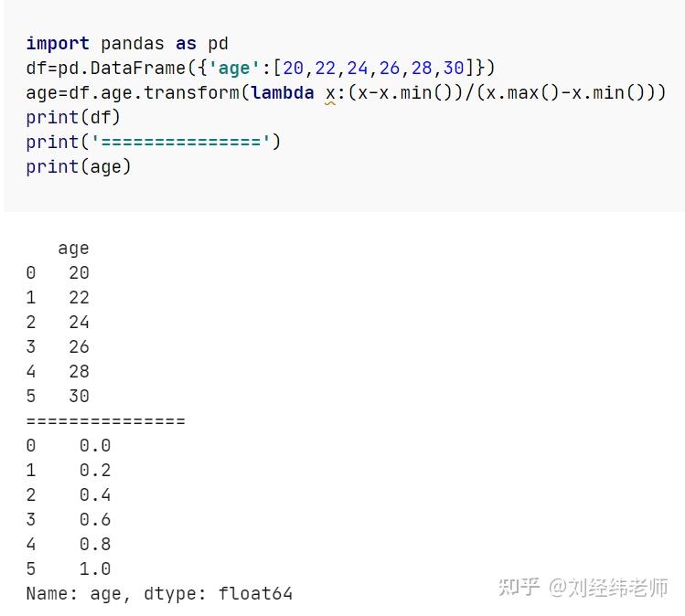Click the value 24 in the output table

tap(79, 323)
